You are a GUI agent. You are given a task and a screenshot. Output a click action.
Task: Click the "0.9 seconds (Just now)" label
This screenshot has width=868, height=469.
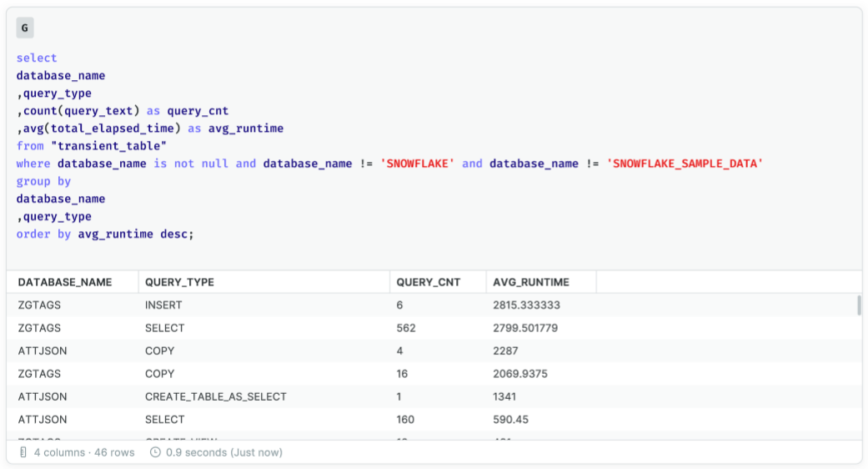click(x=224, y=452)
